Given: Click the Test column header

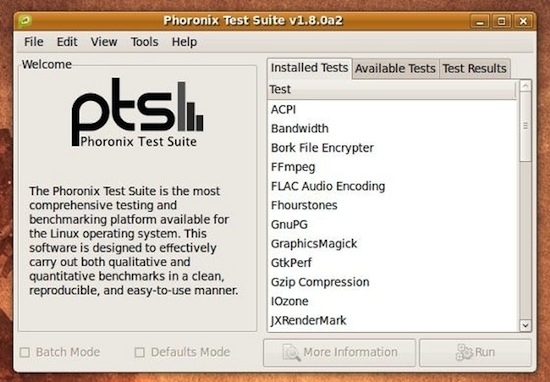Looking at the screenshot, I should [393, 90].
